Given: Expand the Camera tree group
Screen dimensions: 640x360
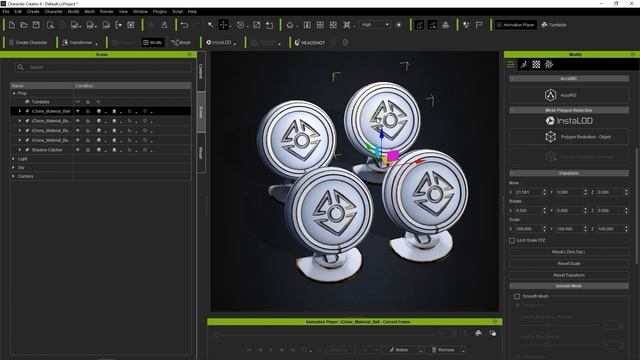Looking at the screenshot, I should [x=14, y=176].
